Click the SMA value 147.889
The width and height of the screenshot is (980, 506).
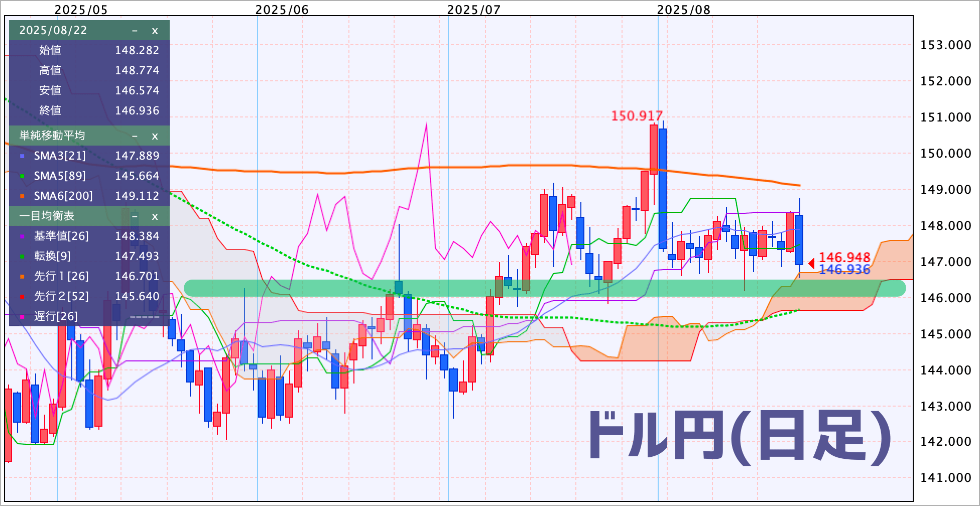137,156
